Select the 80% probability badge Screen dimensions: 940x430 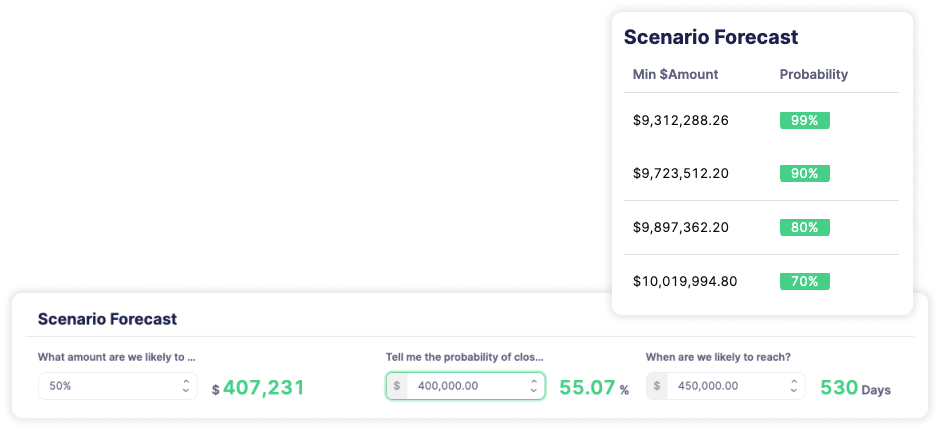(805, 228)
